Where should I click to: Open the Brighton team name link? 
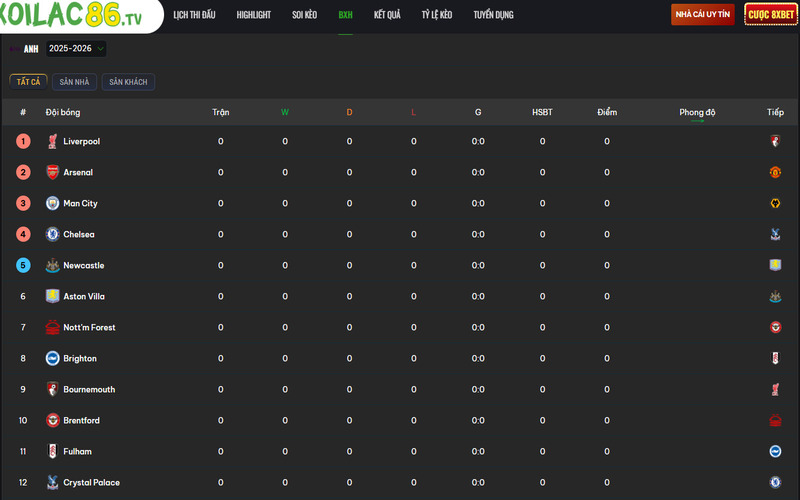tap(80, 358)
